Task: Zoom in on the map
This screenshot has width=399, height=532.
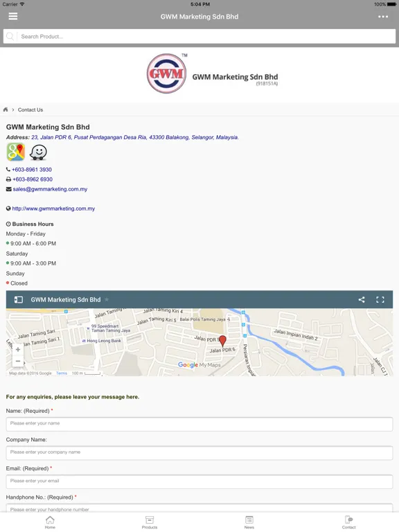Action: [18, 349]
